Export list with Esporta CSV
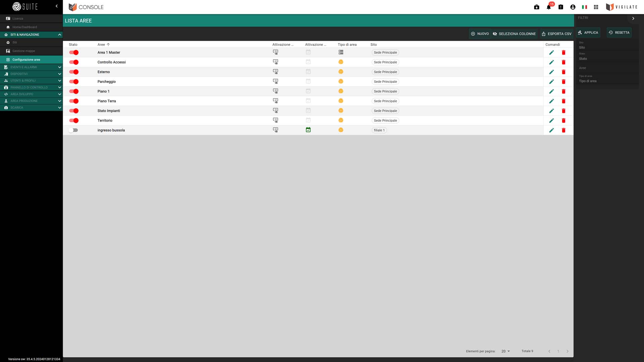Viewport: 644px width, 362px height. 556,34
